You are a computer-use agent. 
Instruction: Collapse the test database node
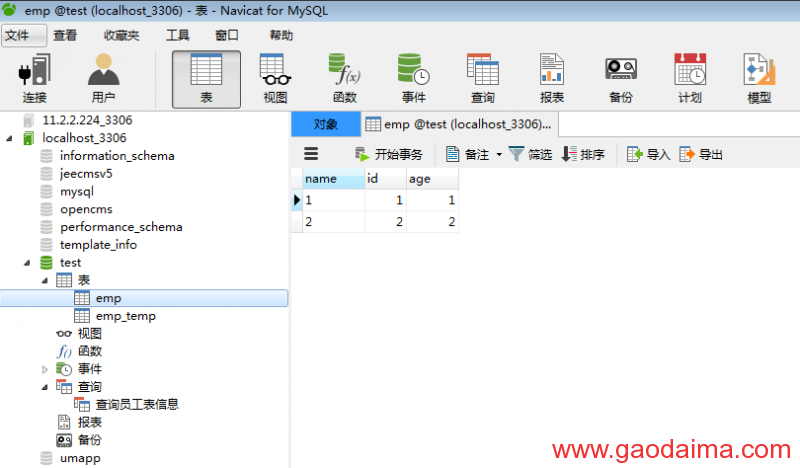click(27, 263)
